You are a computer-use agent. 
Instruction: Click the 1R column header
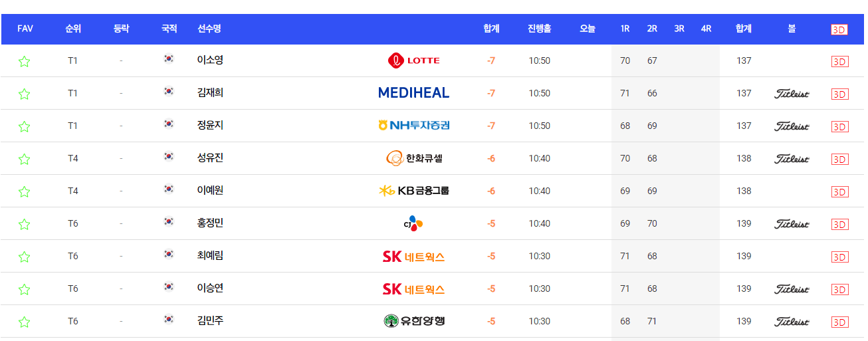point(625,29)
